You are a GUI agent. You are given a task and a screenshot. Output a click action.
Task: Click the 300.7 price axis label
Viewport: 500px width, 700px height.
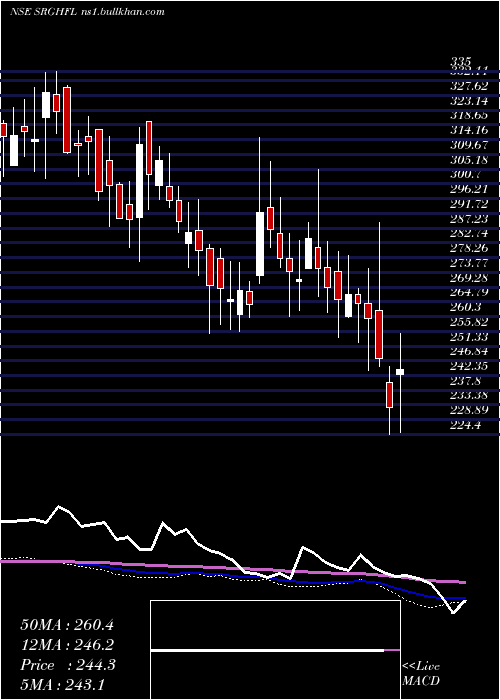[x=466, y=175]
